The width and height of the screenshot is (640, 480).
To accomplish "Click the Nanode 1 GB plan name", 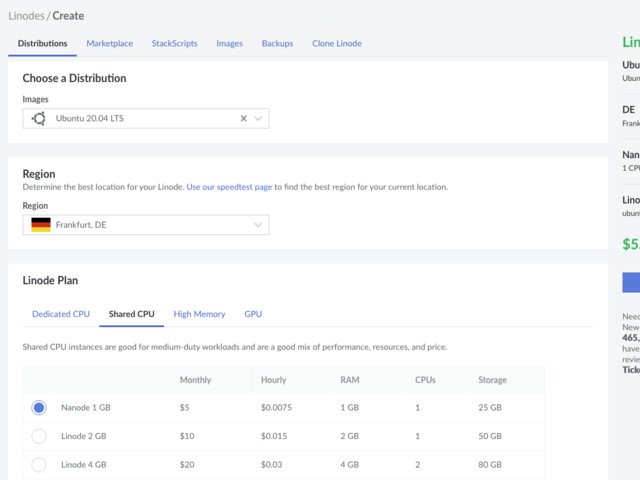I will click(86, 408).
